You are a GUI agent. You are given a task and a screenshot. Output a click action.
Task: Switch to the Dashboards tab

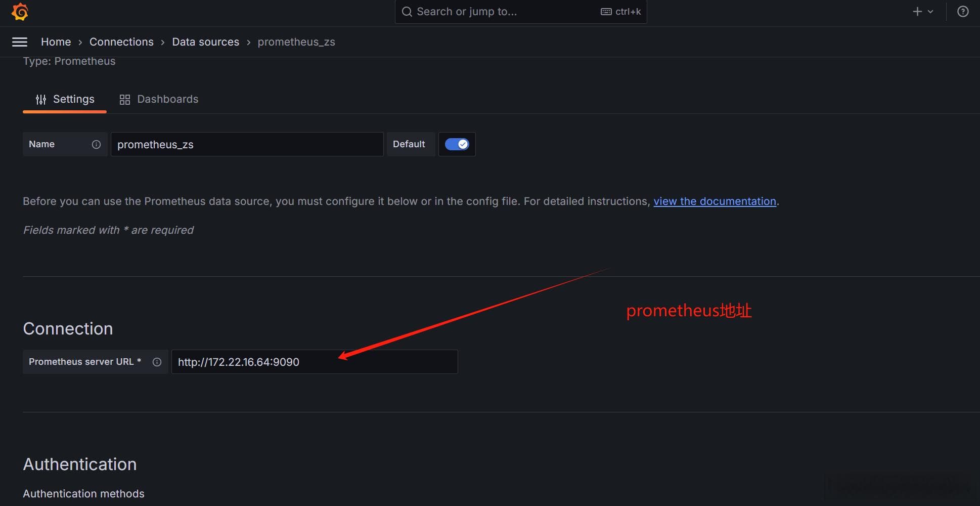click(x=159, y=99)
